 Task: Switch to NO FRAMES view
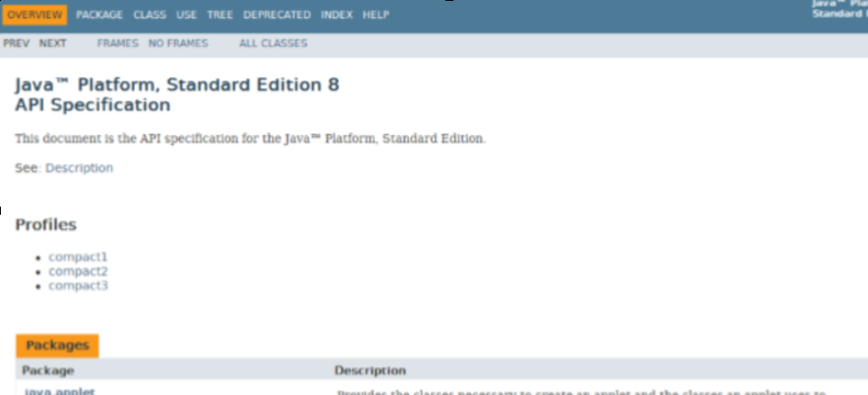(x=178, y=43)
